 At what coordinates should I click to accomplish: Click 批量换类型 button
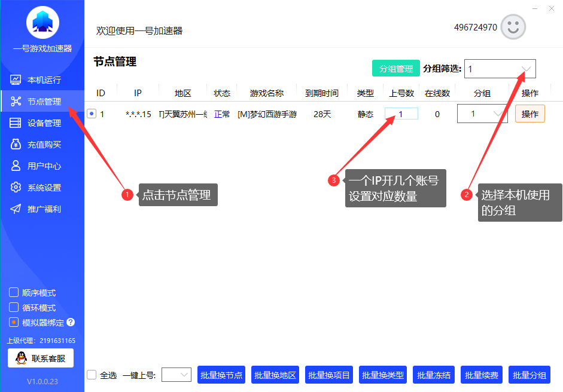(383, 375)
